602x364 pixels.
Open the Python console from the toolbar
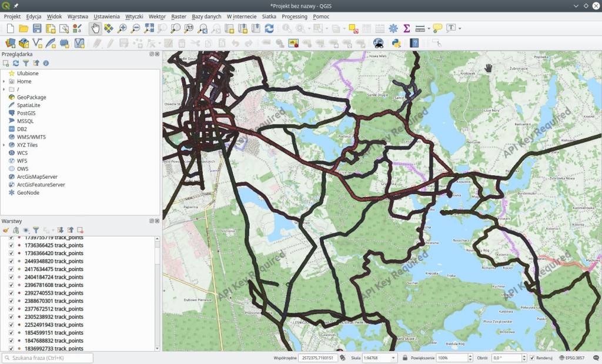pyautogui.click(x=396, y=43)
